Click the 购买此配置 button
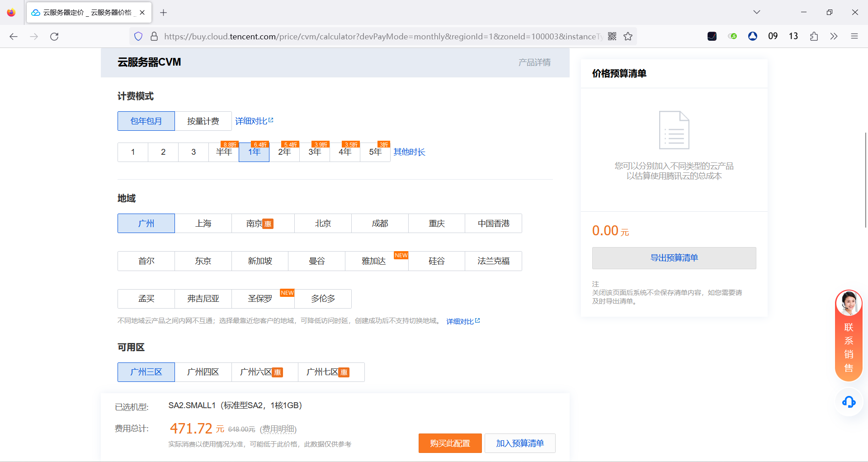 coord(450,443)
